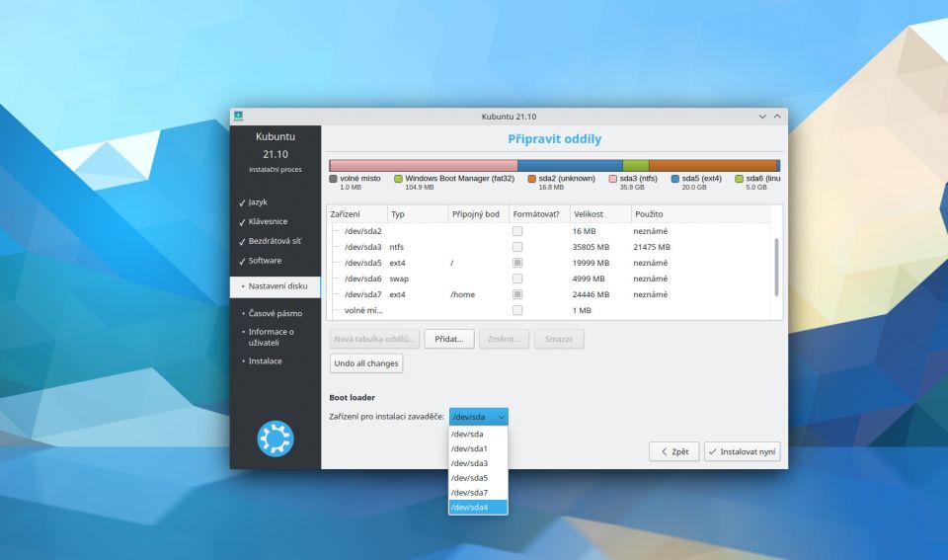Click sda5 (ext4) legend entry
Viewport: 948px width, 560px height.
[696, 182]
